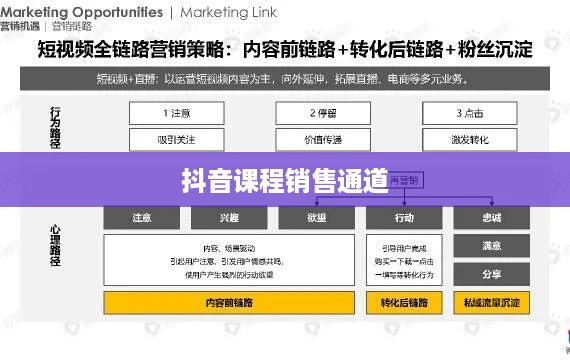Click the '购买→下载→点击' text line
The height and width of the screenshot is (360, 570).
[404, 261]
